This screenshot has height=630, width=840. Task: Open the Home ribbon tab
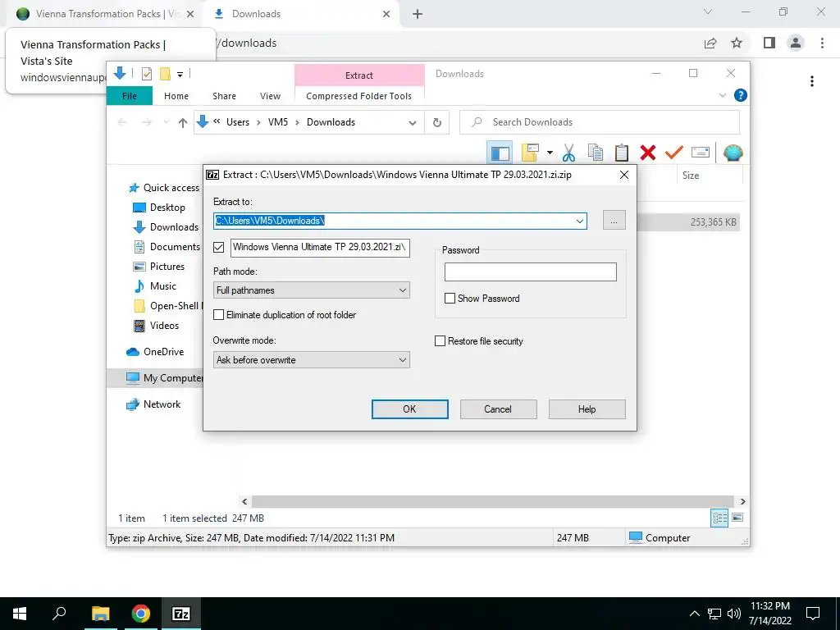[x=176, y=96]
